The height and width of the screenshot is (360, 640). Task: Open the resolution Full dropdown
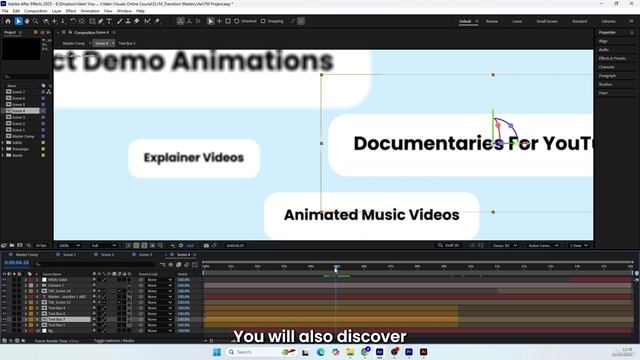104,245
